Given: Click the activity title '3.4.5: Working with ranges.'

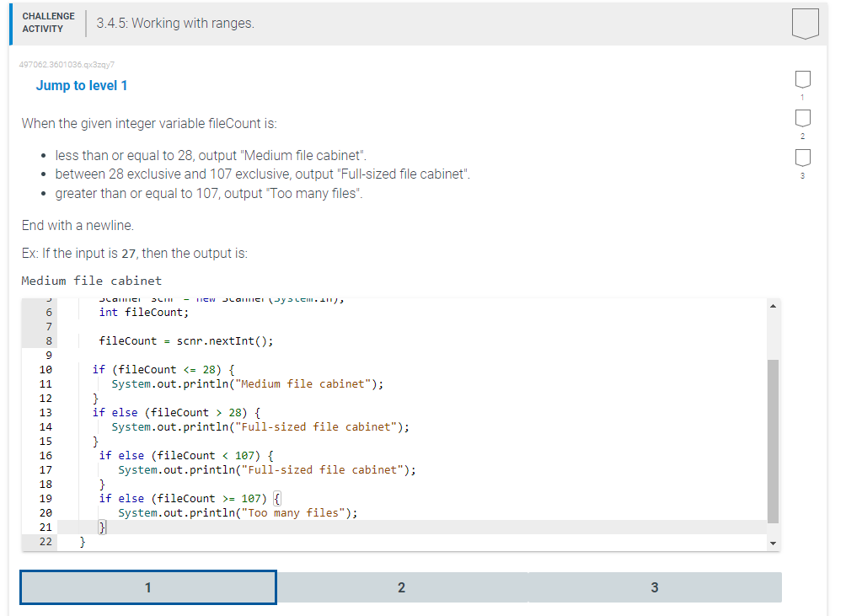Looking at the screenshot, I should pos(175,24).
